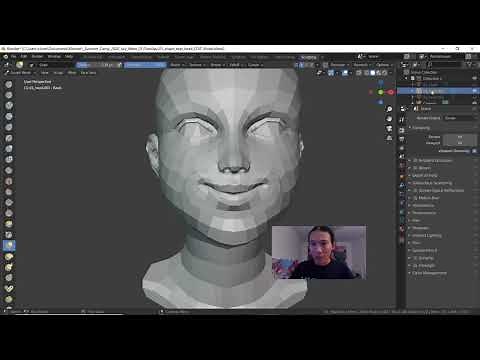The width and height of the screenshot is (480, 360).
Task: Select the Draw Sharp brush
Action: pos(9,95)
